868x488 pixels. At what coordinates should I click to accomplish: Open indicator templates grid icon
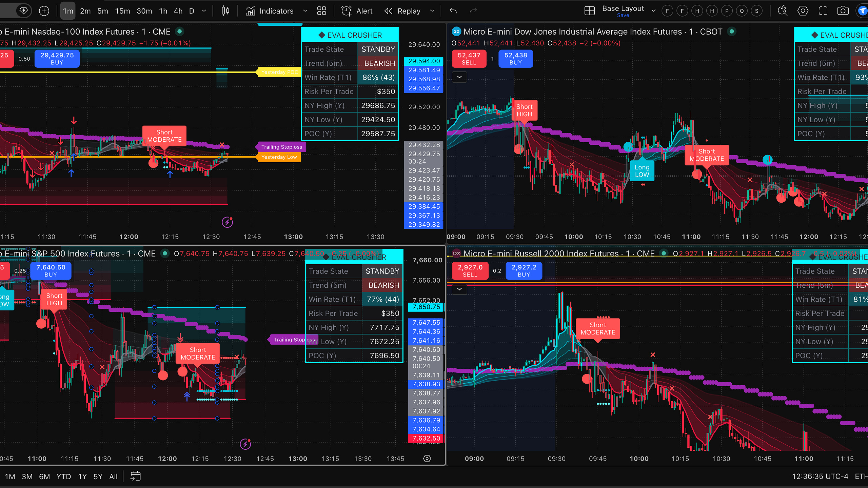(321, 11)
